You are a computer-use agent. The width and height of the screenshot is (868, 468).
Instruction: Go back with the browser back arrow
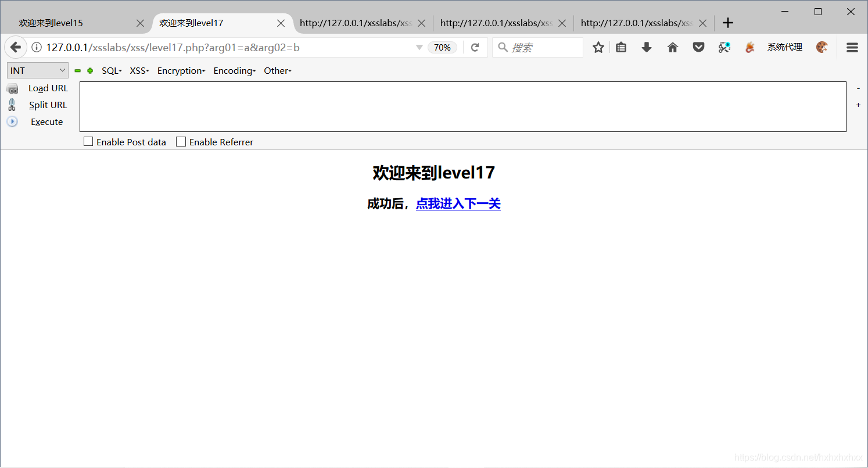(16, 48)
